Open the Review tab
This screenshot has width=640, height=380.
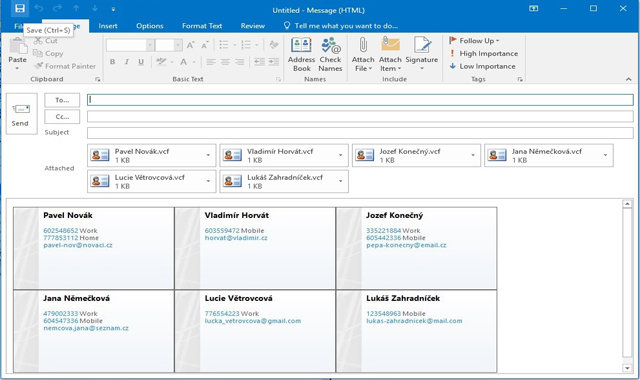[x=253, y=26]
